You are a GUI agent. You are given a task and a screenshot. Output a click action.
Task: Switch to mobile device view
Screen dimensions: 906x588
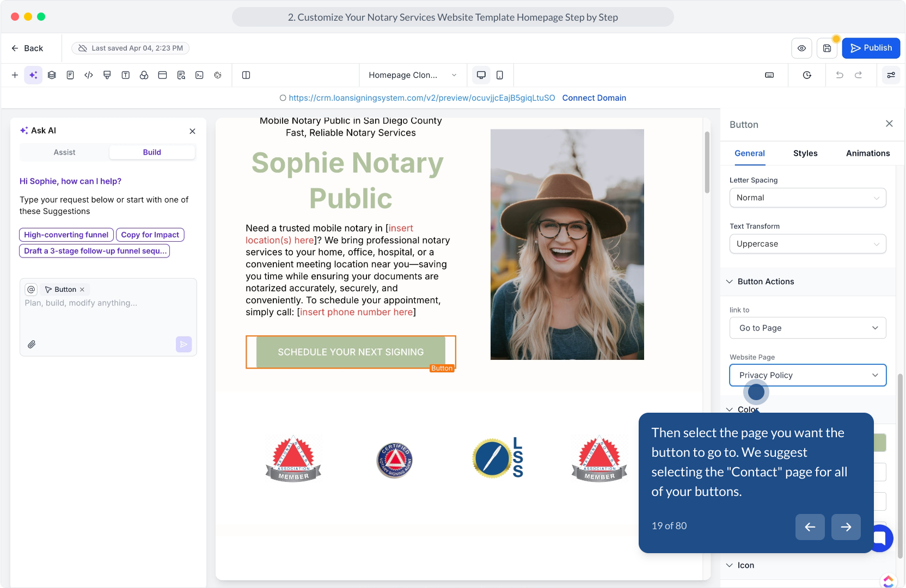pyautogui.click(x=500, y=75)
